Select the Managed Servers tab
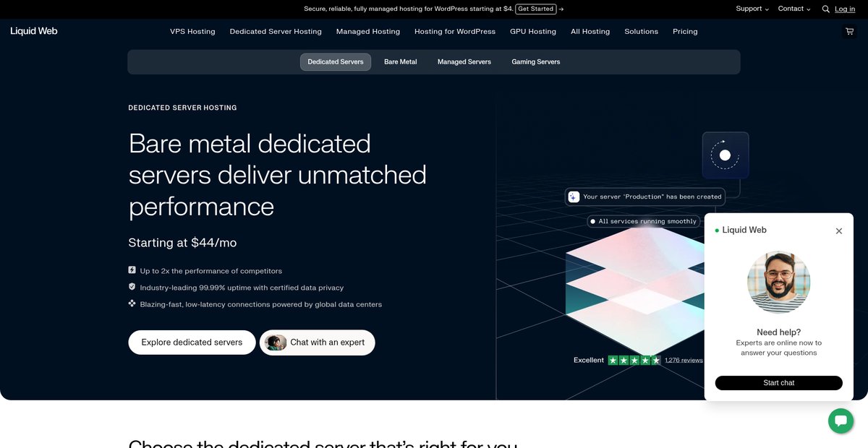The height and width of the screenshot is (448, 868). (x=464, y=62)
